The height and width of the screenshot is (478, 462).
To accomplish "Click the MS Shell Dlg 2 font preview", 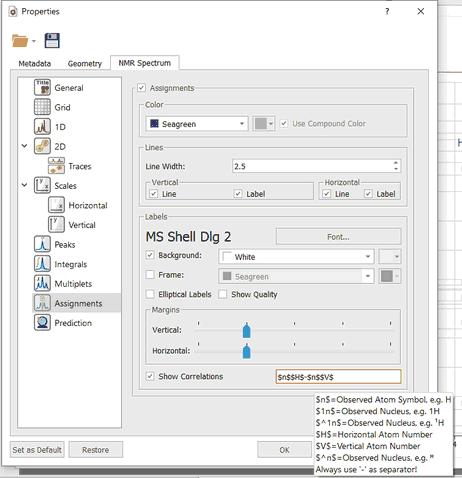I will point(188,237).
